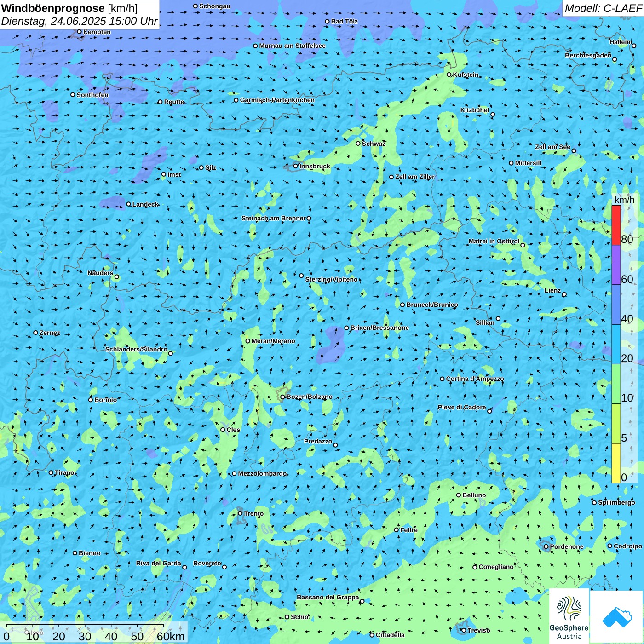Image resolution: width=644 pixels, height=644 pixels.
Task: Click the Spilimbergo label
Action: click(x=617, y=502)
